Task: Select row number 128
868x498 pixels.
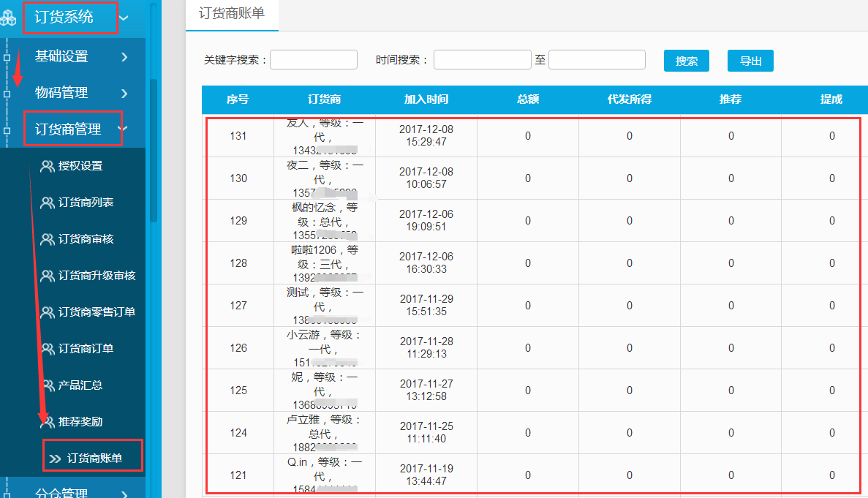Action: (x=238, y=263)
